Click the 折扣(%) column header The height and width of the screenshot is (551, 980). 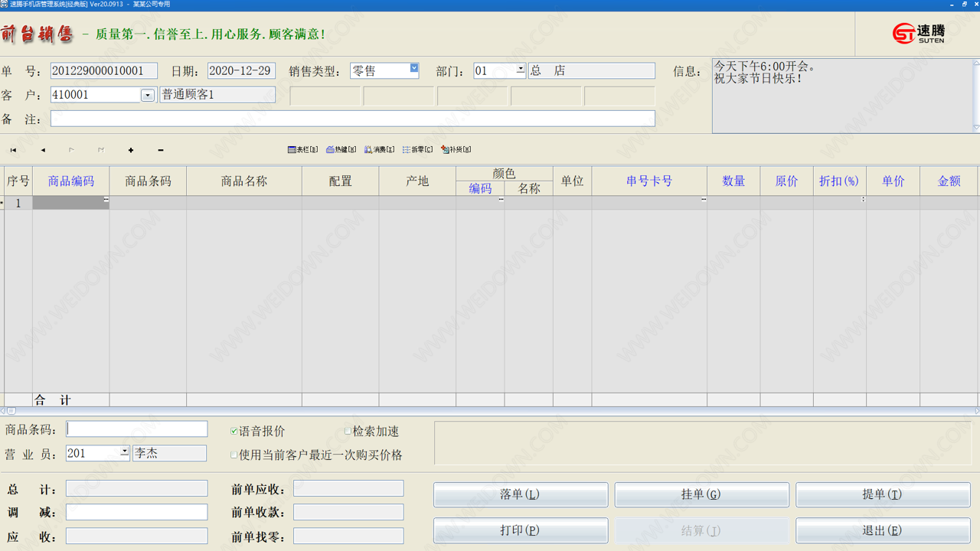(x=840, y=181)
